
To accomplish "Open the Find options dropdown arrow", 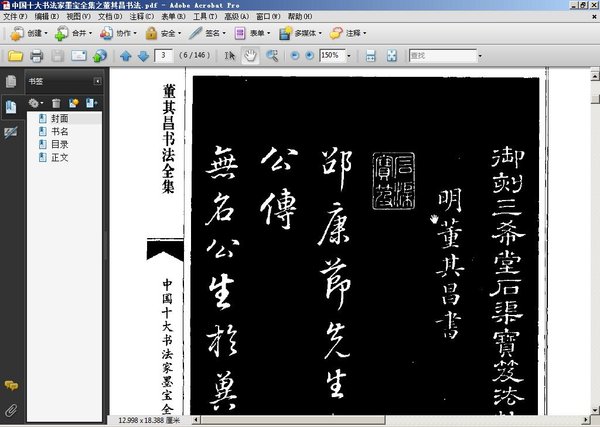I will click(480, 56).
